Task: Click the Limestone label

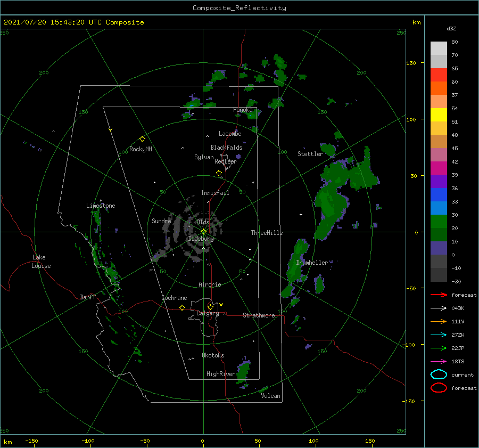Action: coord(101,206)
